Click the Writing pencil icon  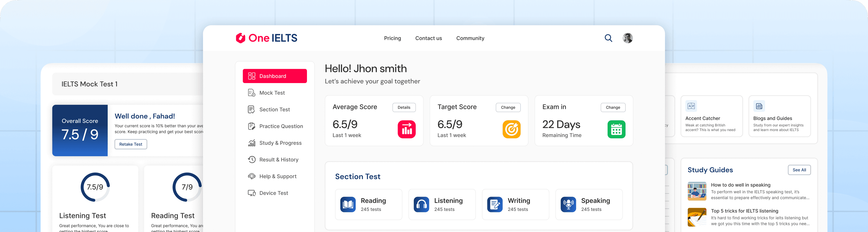tap(495, 204)
